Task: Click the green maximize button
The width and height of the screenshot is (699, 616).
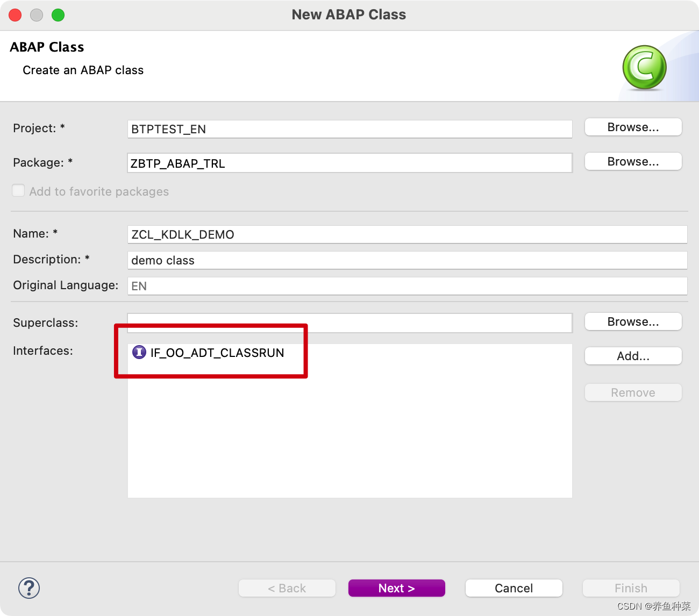Action: coord(58,15)
